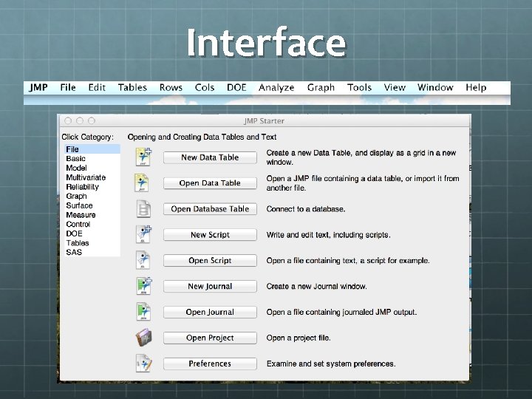Select the Reliability category

coord(92,187)
